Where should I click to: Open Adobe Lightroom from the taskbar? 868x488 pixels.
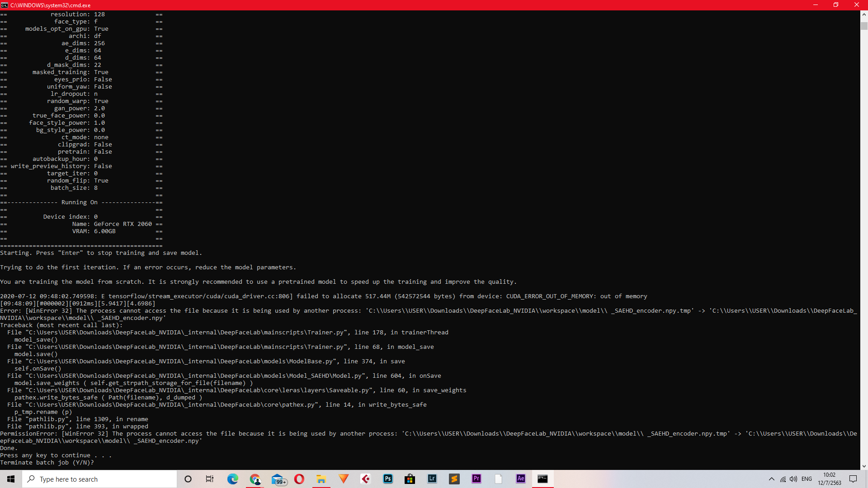coord(433,479)
